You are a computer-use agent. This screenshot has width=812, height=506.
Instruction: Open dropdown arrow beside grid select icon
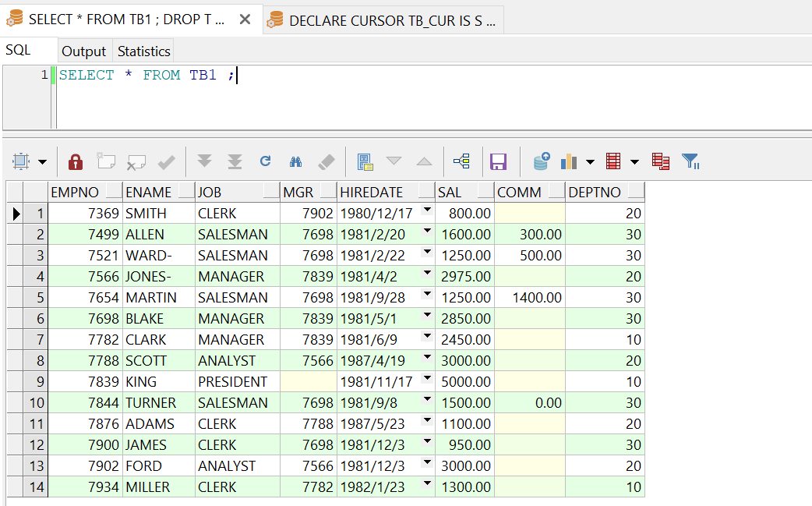click(42, 162)
